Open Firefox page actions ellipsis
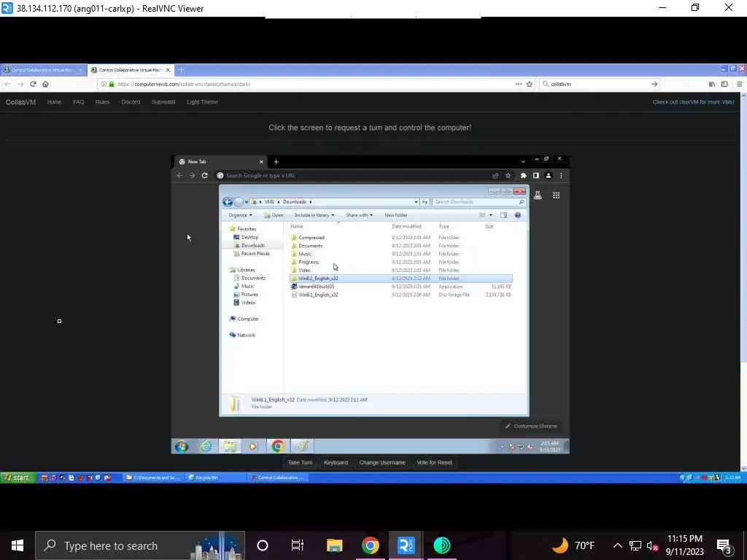Viewport: 747px width, 560px height. pyautogui.click(x=519, y=85)
